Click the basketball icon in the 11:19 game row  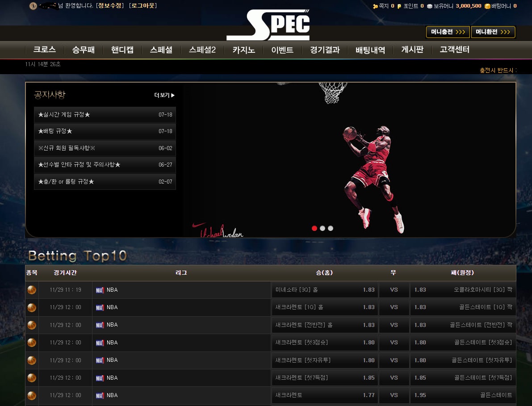[x=32, y=290]
